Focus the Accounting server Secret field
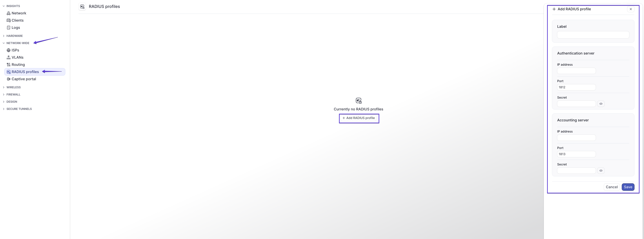The height and width of the screenshot is (239, 644). (x=576, y=171)
